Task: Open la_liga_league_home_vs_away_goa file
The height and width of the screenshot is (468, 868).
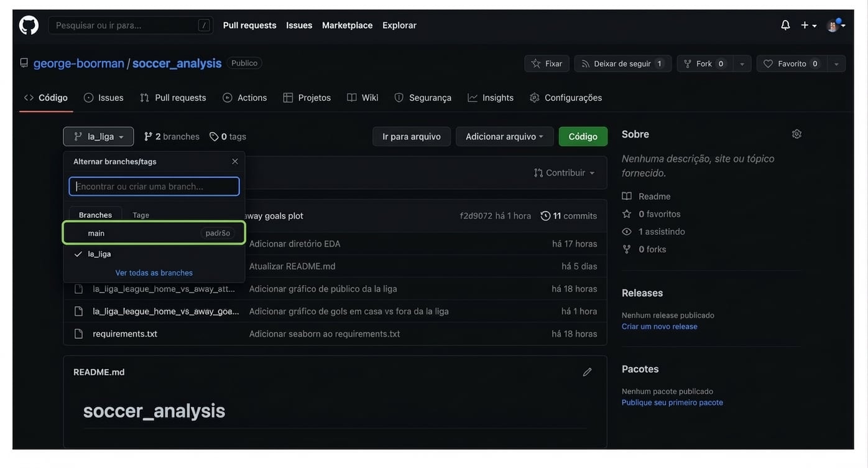Action: (x=166, y=311)
